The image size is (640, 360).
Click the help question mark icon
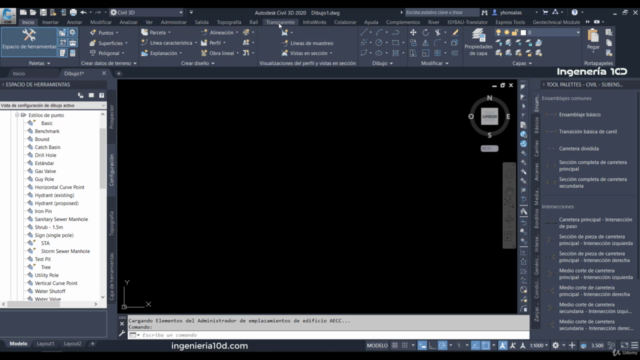pyautogui.click(x=575, y=12)
